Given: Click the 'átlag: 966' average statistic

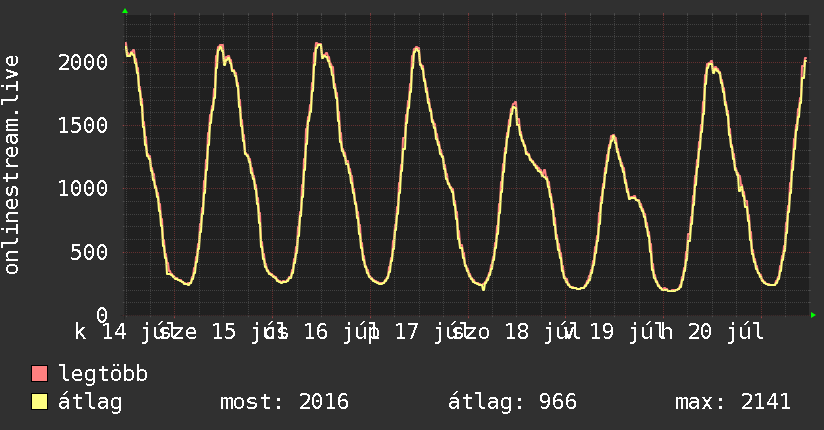Looking at the screenshot, I should [512, 402].
